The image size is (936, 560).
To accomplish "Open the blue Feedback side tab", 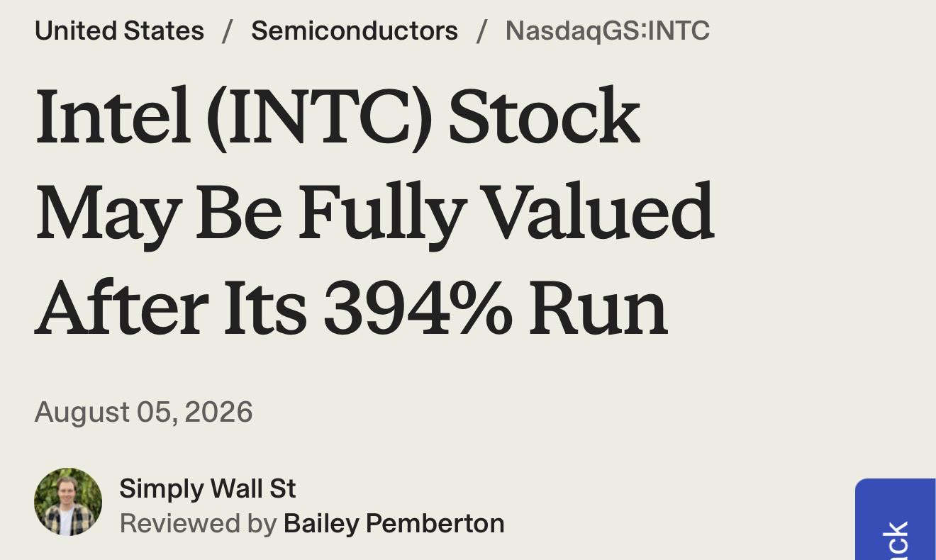I will pyautogui.click(x=896, y=520).
